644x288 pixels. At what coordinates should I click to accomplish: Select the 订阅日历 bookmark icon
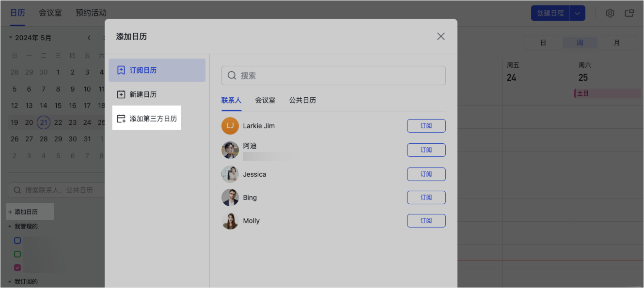coord(122,70)
